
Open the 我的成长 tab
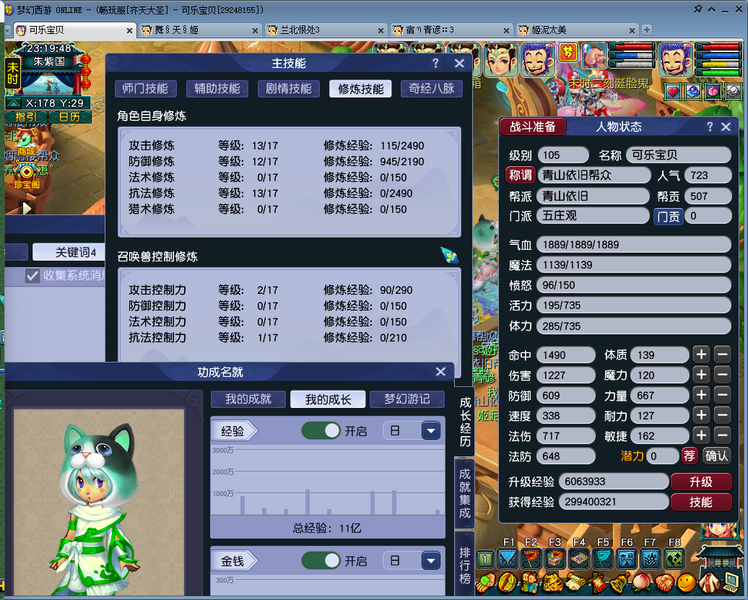(x=328, y=399)
